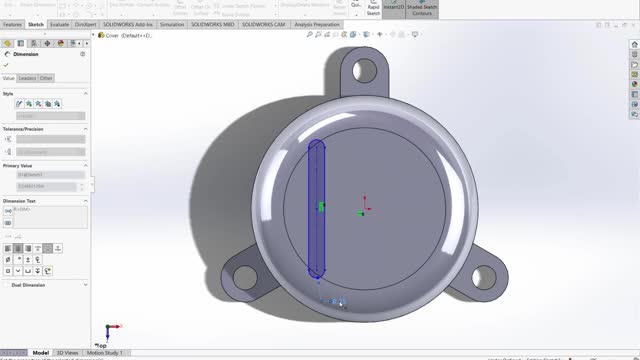Set dimension text to right justify
The height and width of the screenshot is (360, 640).
pos(28,248)
